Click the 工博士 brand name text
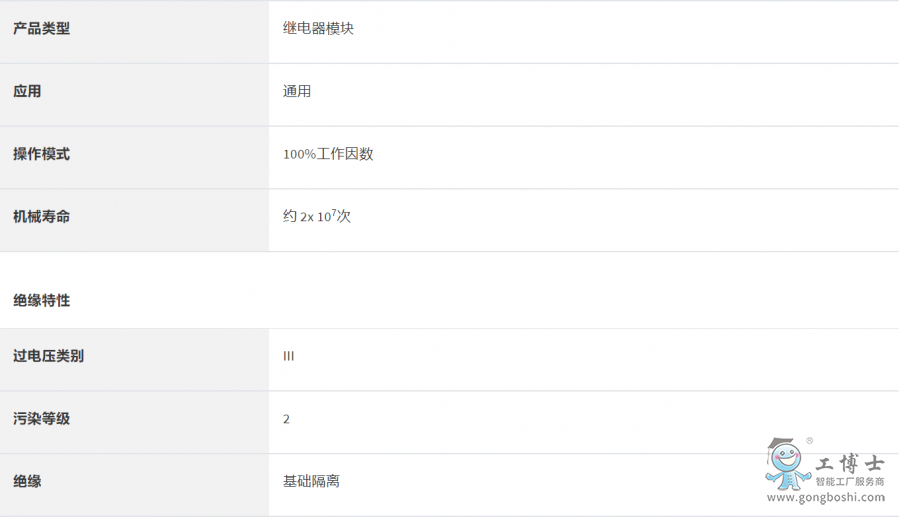Viewport: 900px width, 517px height. 850,463
